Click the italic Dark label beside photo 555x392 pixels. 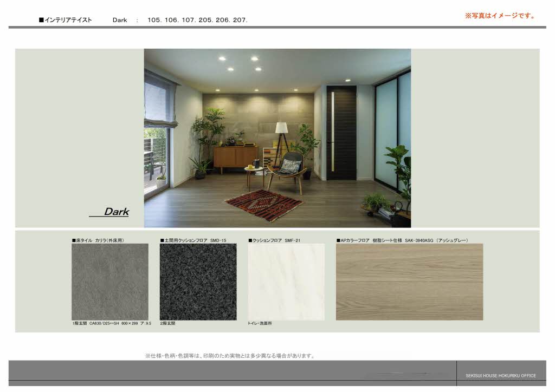[x=116, y=212]
